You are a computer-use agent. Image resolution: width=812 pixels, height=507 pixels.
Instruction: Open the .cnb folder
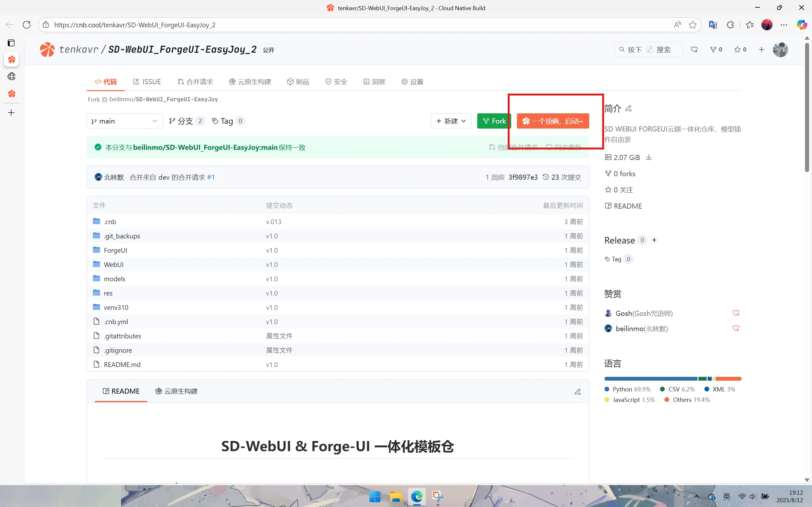click(x=110, y=222)
